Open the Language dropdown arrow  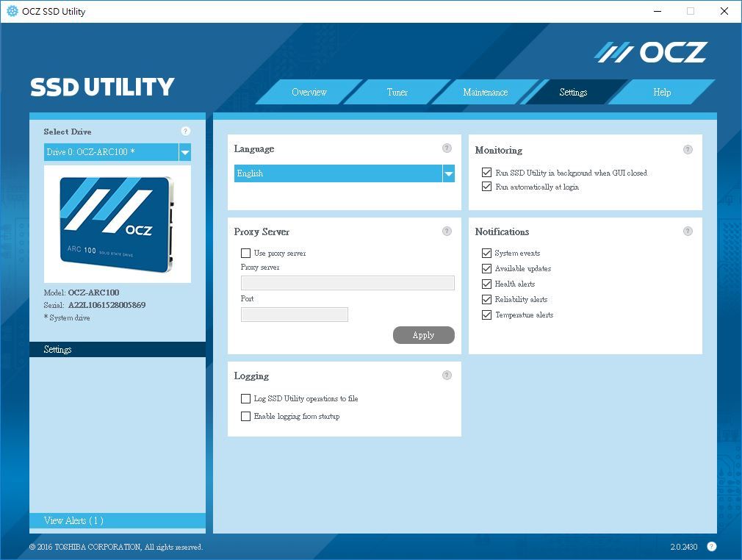449,173
